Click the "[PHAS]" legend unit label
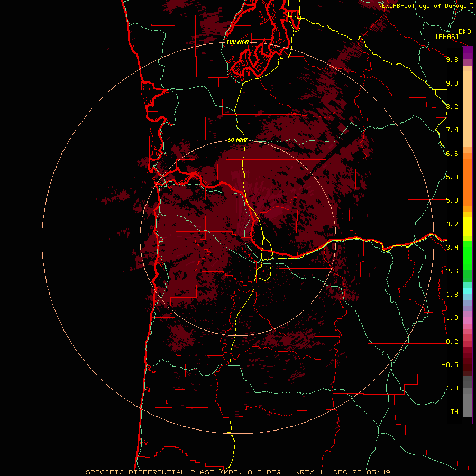The image size is (476, 476). (447, 37)
